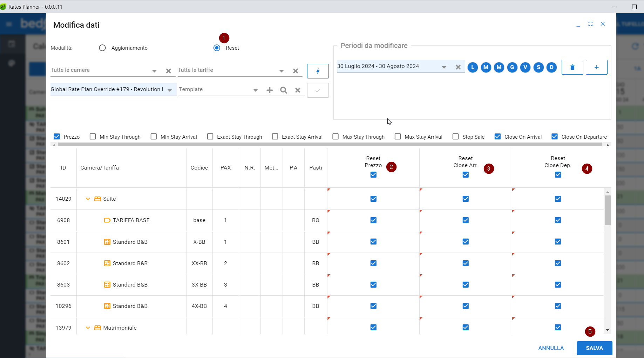Screen dimensions: 644x358
Task: Uncheck Close On Arrival
Action: 497,137
